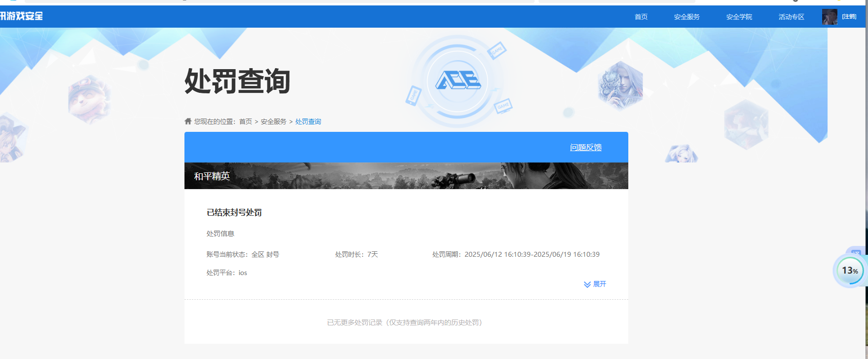Open the 活动专区 navigation menu
Image resolution: width=868 pixels, height=359 pixels.
791,17
